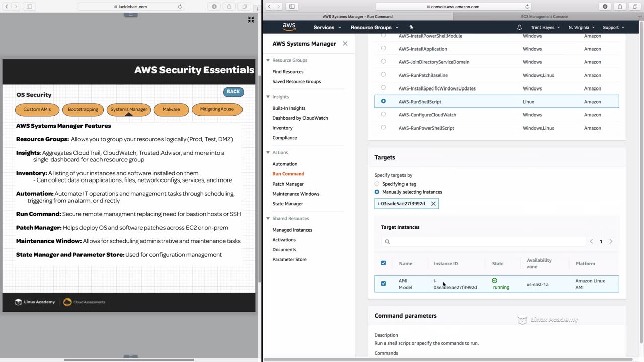644x362 pixels.
Task: Click the BACK button on the slide
Action: point(233,92)
